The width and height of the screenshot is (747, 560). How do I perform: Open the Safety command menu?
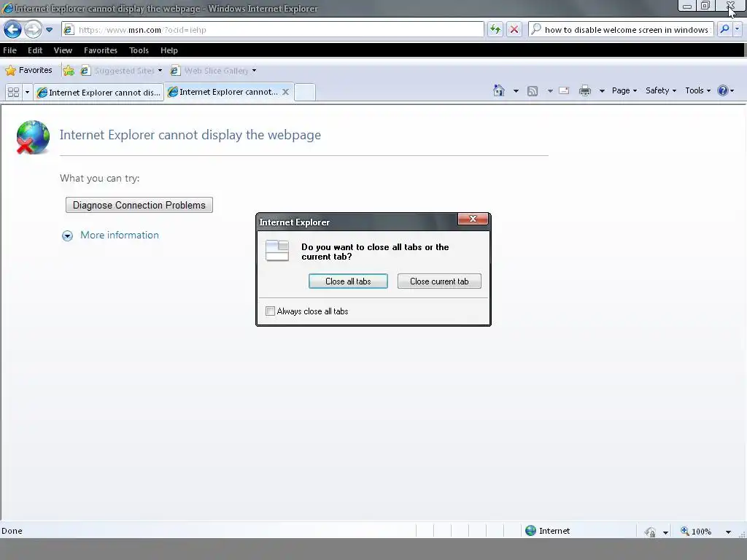point(661,90)
